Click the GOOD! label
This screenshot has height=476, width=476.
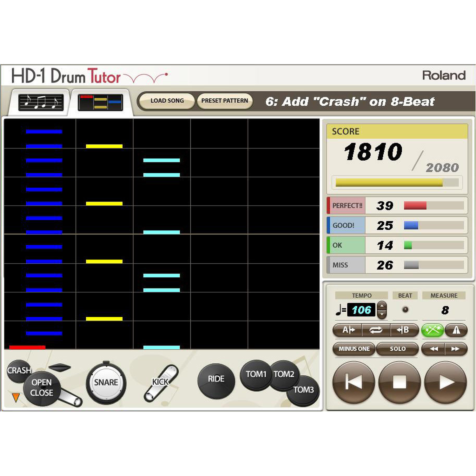point(343,225)
